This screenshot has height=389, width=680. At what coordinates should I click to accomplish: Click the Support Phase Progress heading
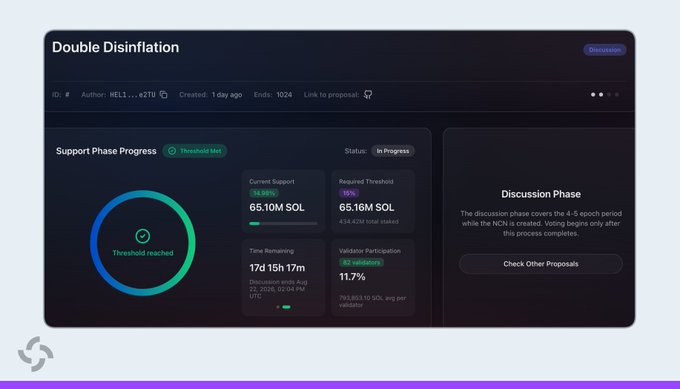point(106,151)
